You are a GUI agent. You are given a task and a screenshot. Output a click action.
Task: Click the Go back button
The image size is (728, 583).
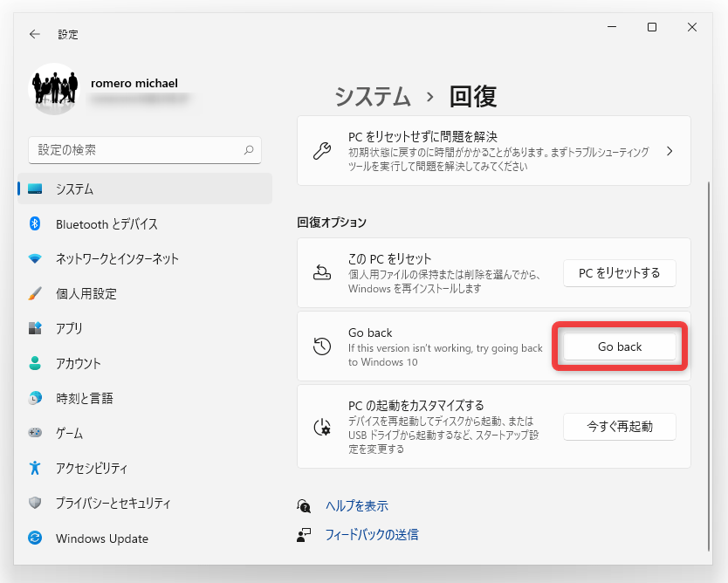tap(620, 346)
